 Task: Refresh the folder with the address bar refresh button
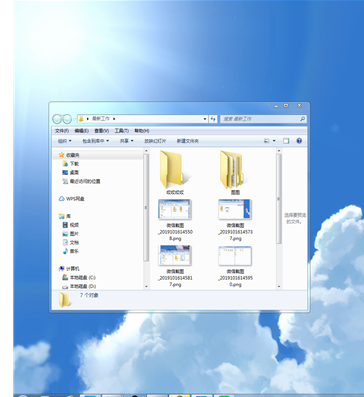point(213,119)
